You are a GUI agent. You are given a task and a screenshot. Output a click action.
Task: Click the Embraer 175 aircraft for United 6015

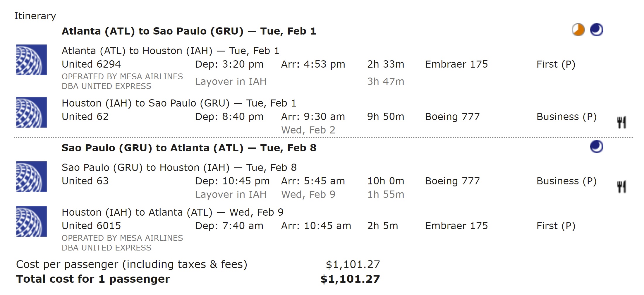point(456,226)
